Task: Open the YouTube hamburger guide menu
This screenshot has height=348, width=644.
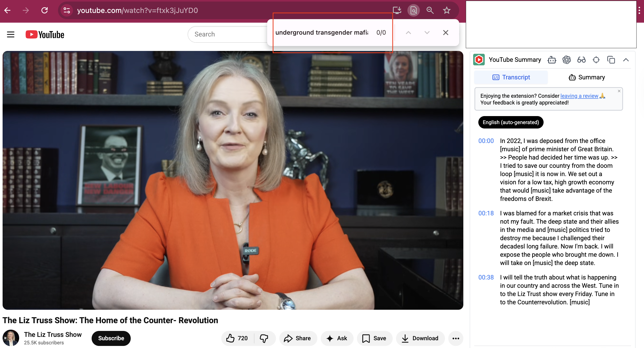Action: (x=11, y=34)
